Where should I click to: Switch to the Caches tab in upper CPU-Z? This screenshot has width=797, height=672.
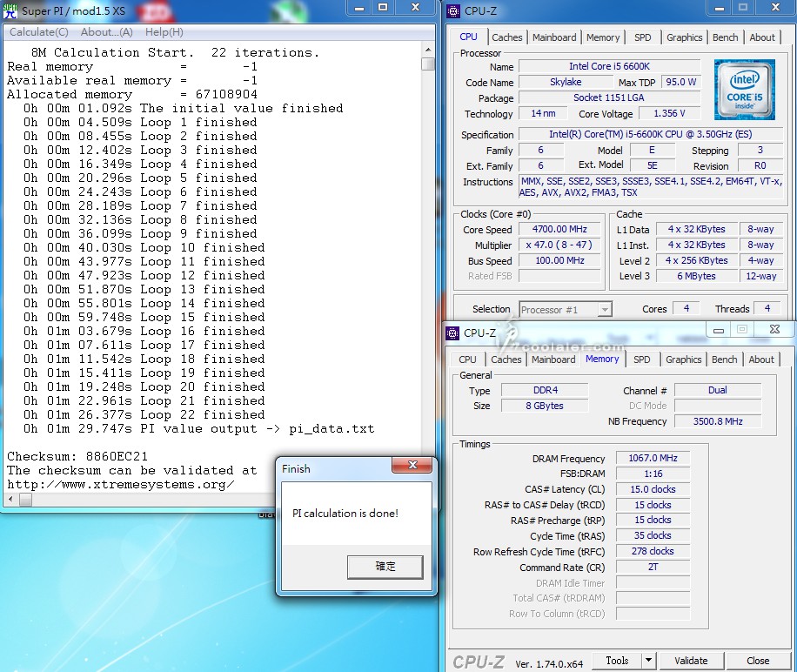click(x=506, y=37)
